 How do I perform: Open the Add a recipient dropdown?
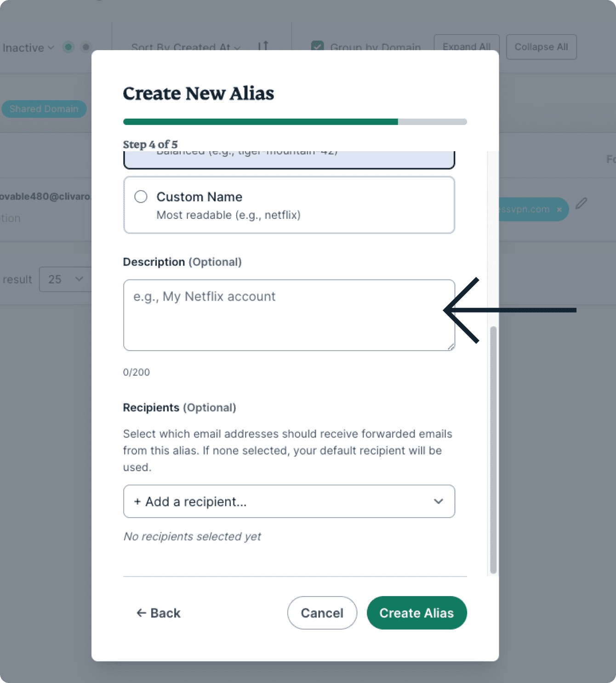point(289,501)
